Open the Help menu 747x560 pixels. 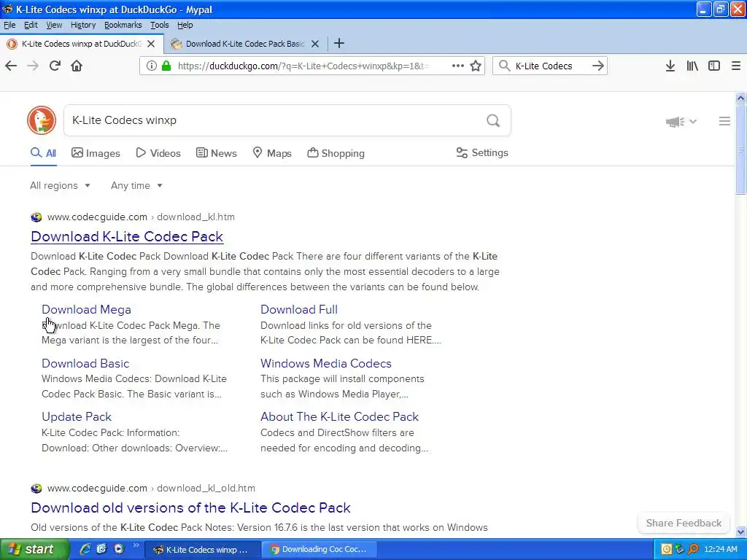pyautogui.click(x=185, y=25)
